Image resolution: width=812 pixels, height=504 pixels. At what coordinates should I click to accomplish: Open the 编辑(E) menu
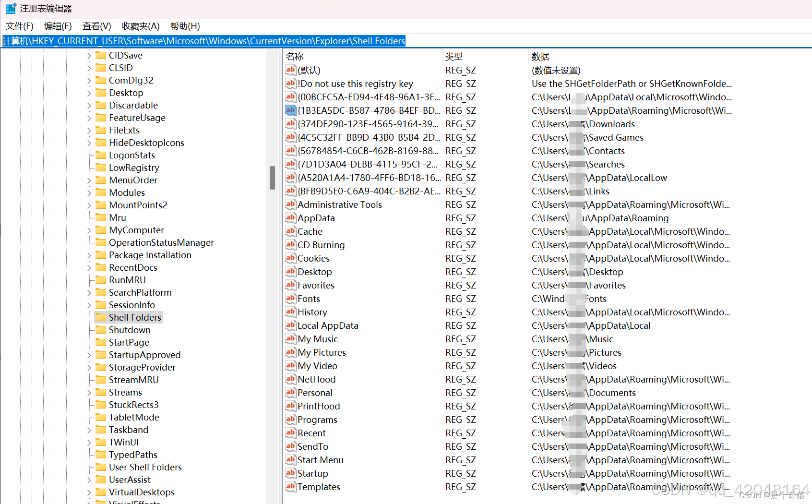[x=58, y=26]
